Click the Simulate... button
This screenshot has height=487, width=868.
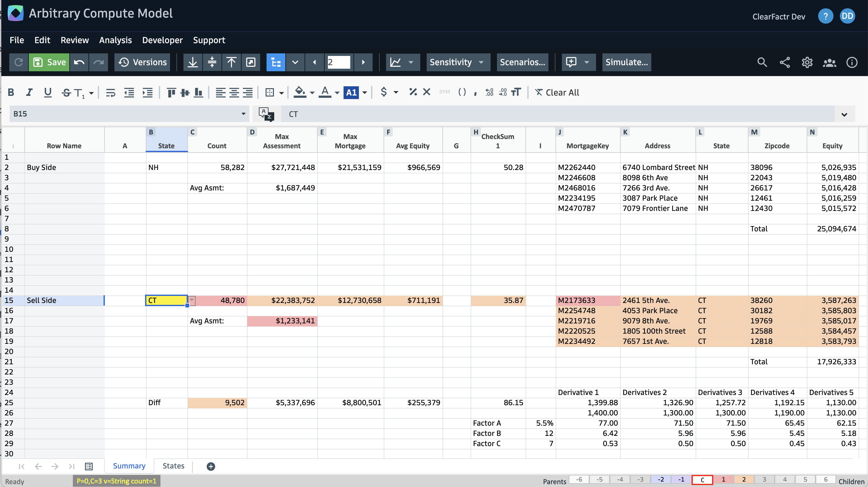(x=626, y=62)
